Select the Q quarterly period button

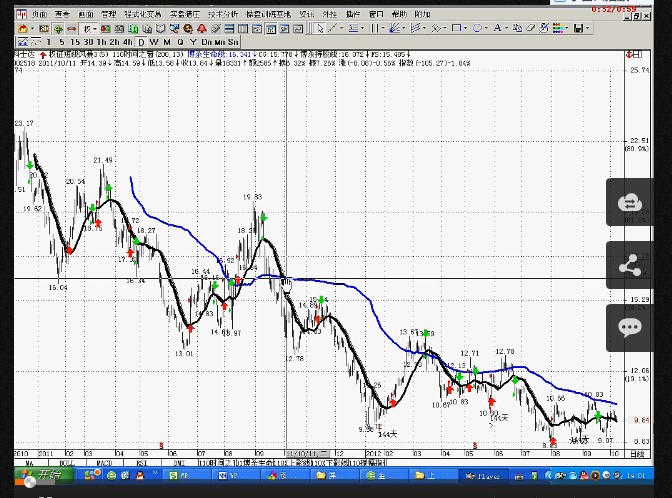click(180, 42)
